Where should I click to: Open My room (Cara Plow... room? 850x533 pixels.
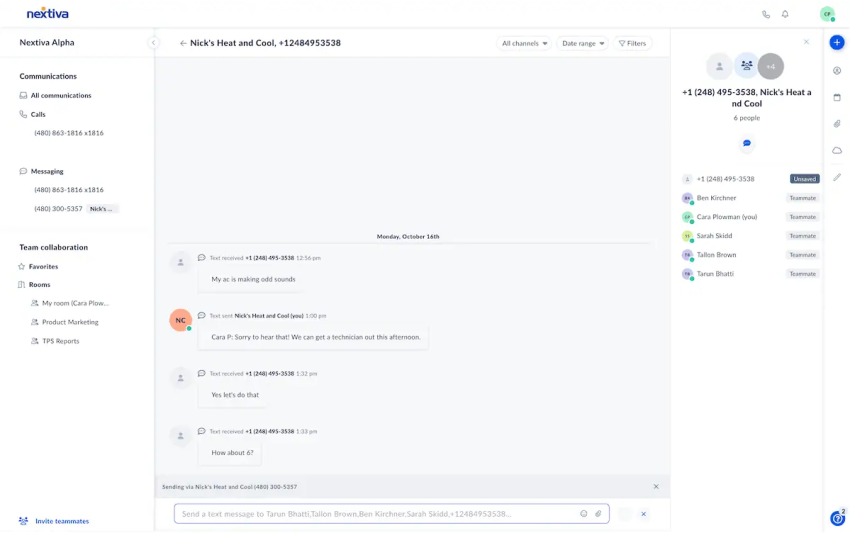click(x=75, y=303)
